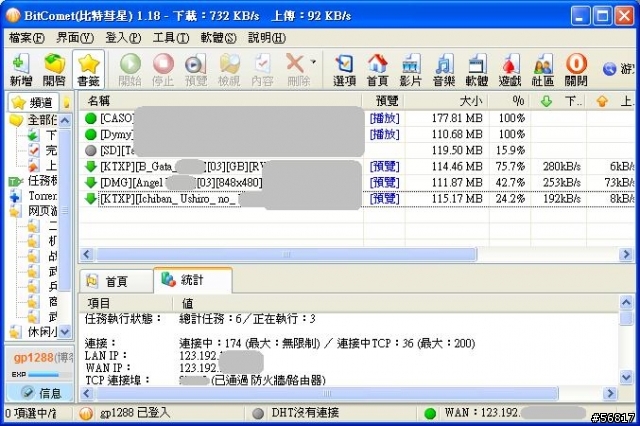Click the 停止 (Stop) toolbar icon
The width and height of the screenshot is (640, 426).
[163, 69]
